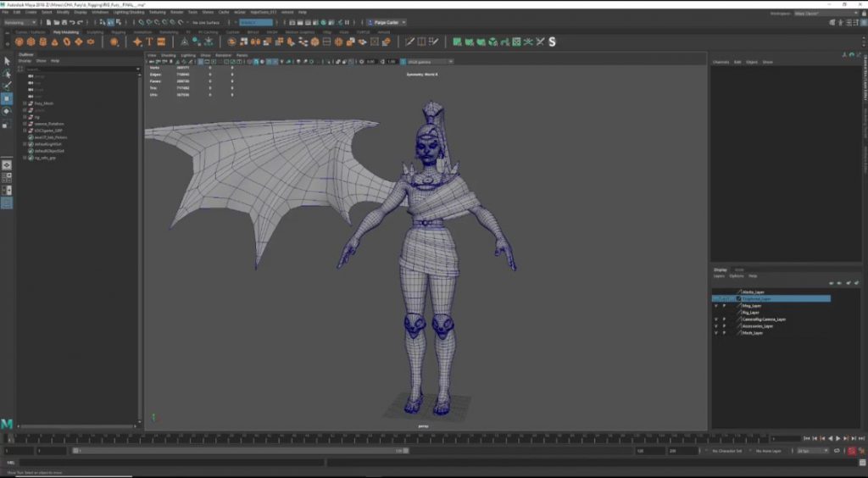Click the large S icon on the shelf
Viewport: 868px width, 478px height.
point(552,42)
